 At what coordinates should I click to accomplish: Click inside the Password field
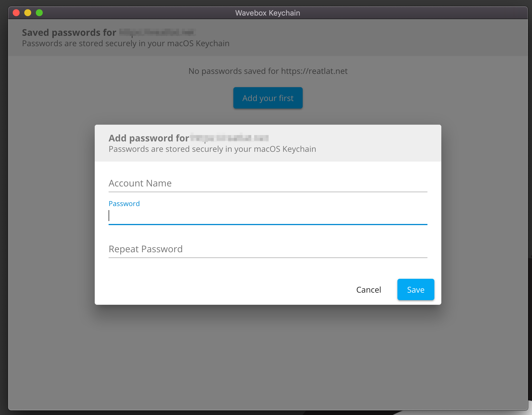(x=268, y=216)
